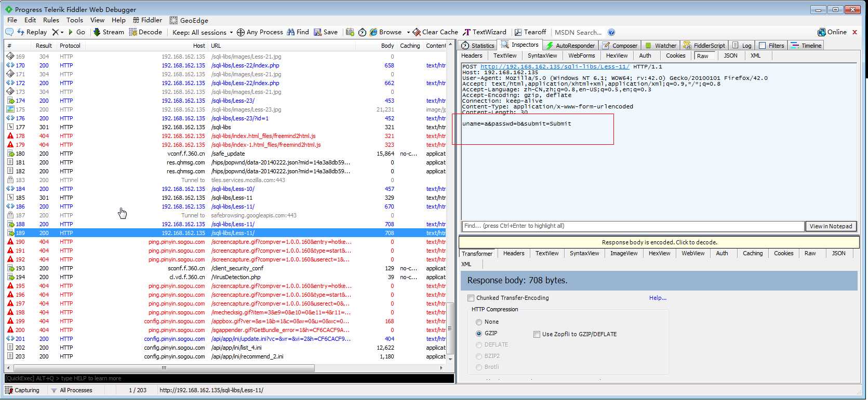Click the Online status indicator
868x400 pixels.
832,32
